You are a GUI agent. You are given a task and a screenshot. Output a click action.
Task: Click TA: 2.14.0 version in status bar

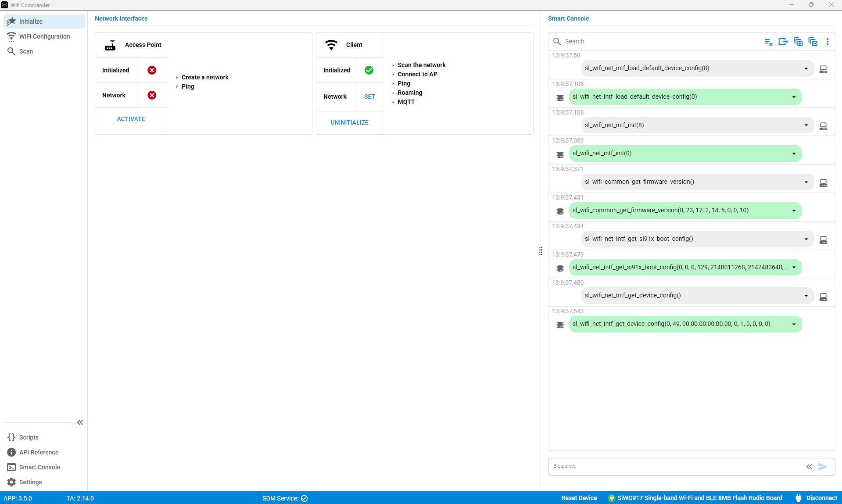[x=80, y=498]
